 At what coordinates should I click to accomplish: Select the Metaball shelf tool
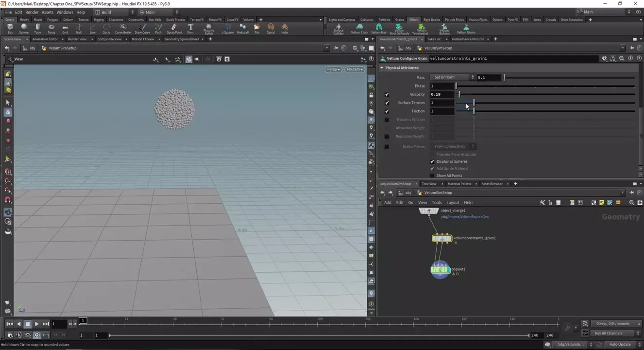coord(243,28)
